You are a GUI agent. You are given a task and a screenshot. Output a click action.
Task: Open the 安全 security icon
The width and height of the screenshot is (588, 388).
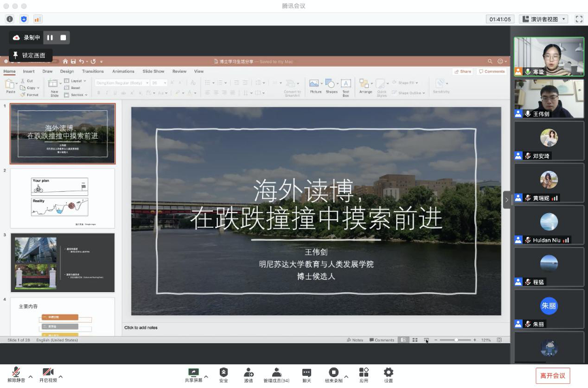point(224,374)
